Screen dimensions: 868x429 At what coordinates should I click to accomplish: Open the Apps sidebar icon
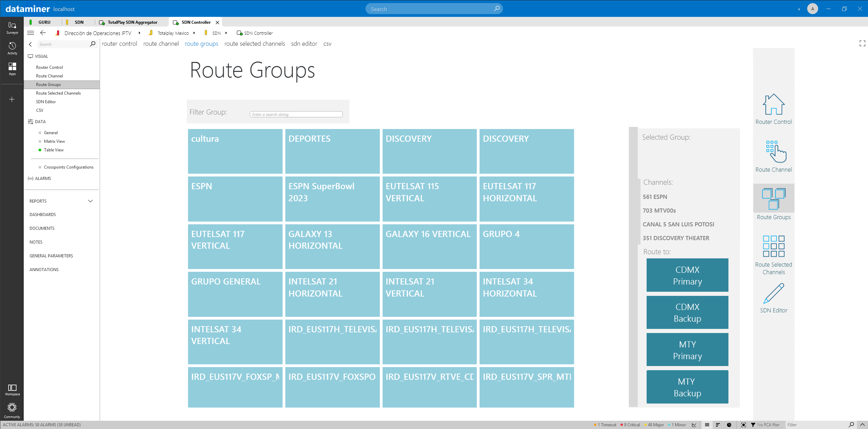pyautogui.click(x=12, y=69)
